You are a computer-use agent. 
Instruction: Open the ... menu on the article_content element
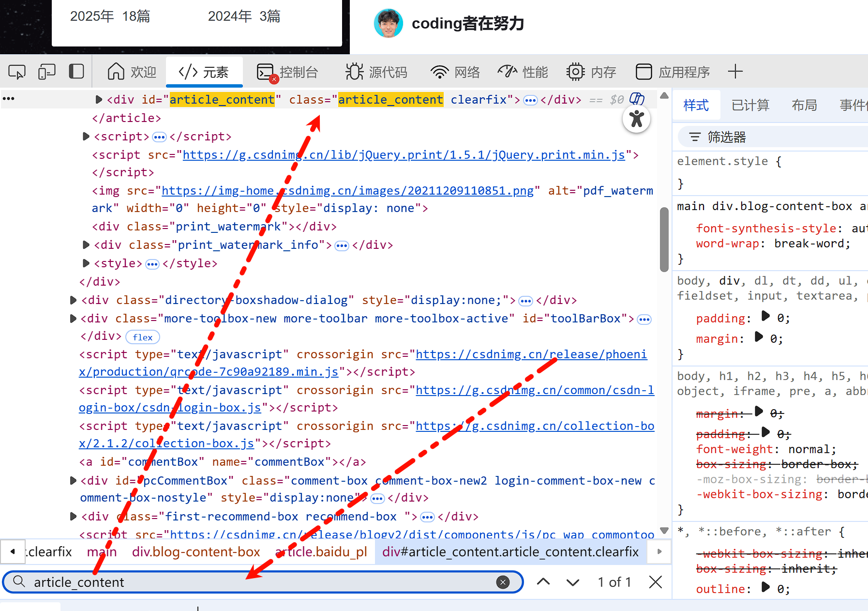click(530, 99)
